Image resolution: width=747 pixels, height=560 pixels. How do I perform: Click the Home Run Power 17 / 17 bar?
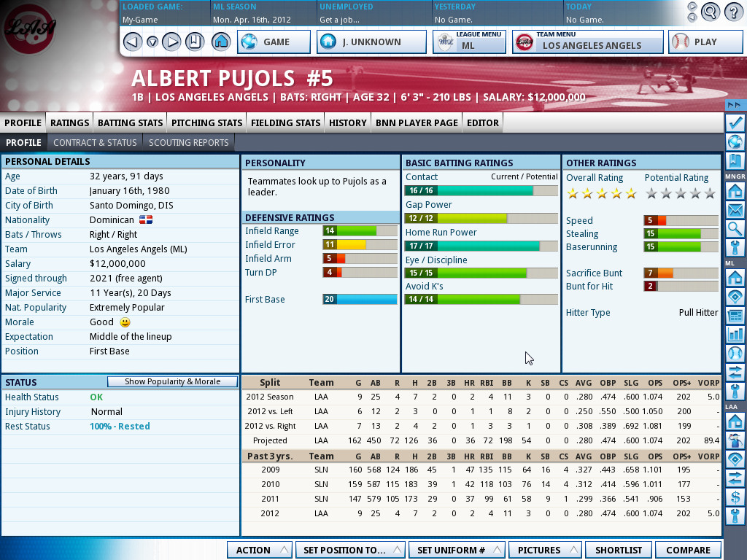pyautogui.click(x=481, y=246)
